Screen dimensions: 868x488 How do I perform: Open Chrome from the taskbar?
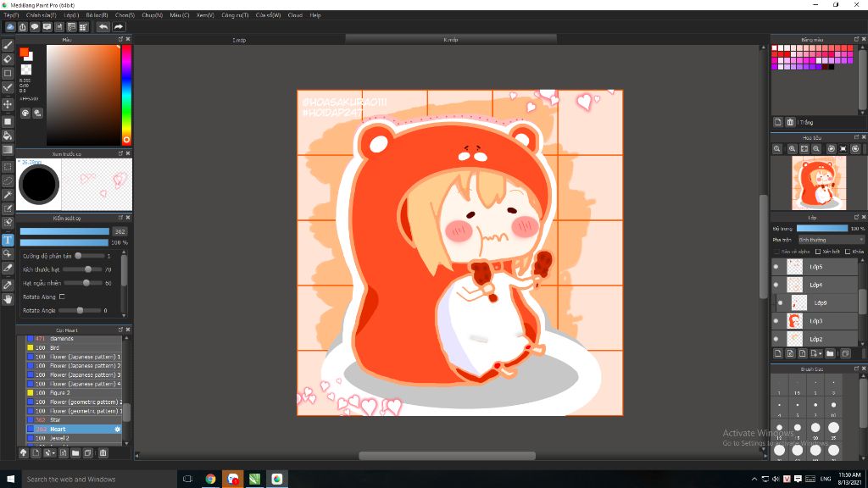(x=210, y=480)
